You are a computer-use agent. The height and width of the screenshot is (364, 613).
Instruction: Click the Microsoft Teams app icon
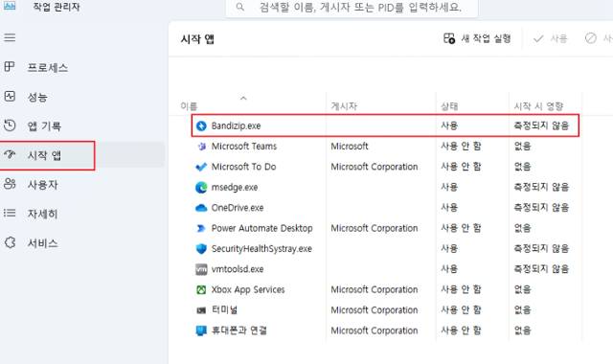(201, 147)
